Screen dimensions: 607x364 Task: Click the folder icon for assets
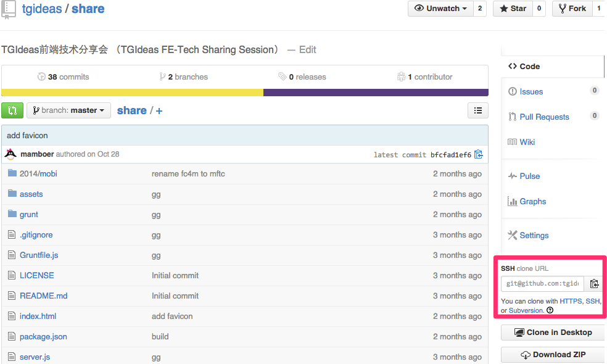click(x=12, y=193)
